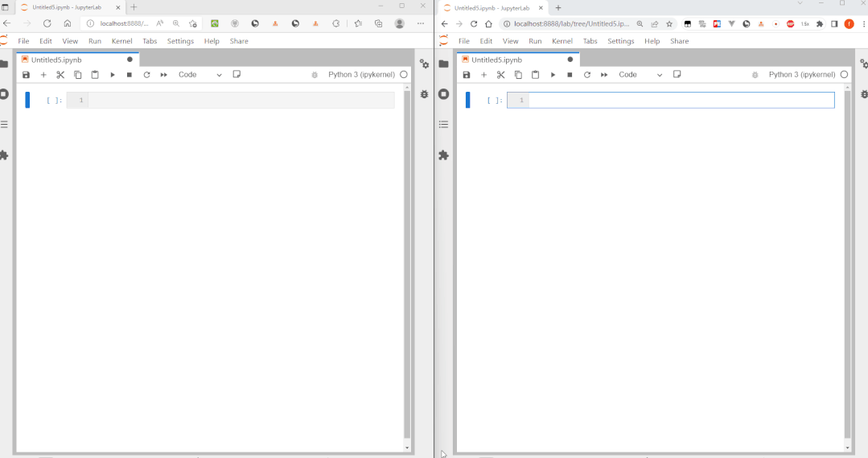Open property inspector gears in left window

coord(424,64)
